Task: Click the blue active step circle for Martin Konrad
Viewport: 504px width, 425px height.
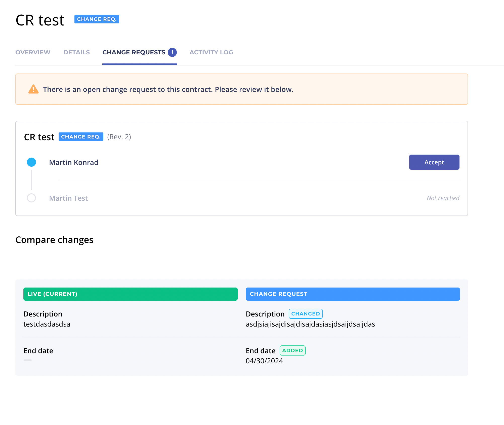Action: click(x=31, y=162)
